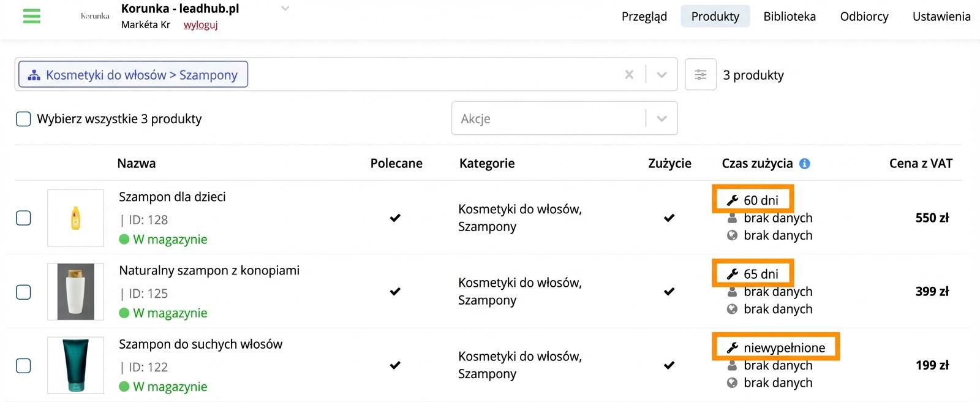Open the category filter dropdown arrow
The width and height of the screenshot is (980, 402).
point(661,75)
